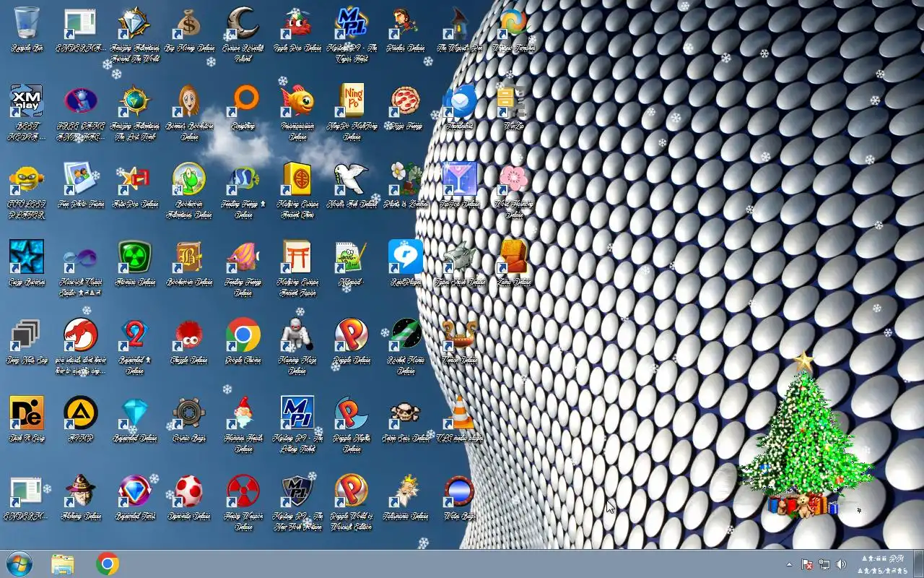
Task: Click the Show Desktop taskbar button
Action: (x=918, y=564)
